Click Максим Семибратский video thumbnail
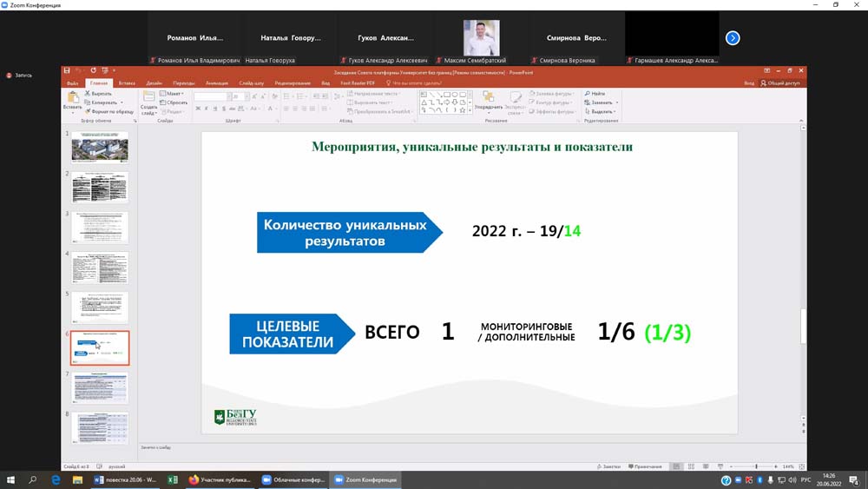The height and width of the screenshot is (489, 868). pos(481,38)
